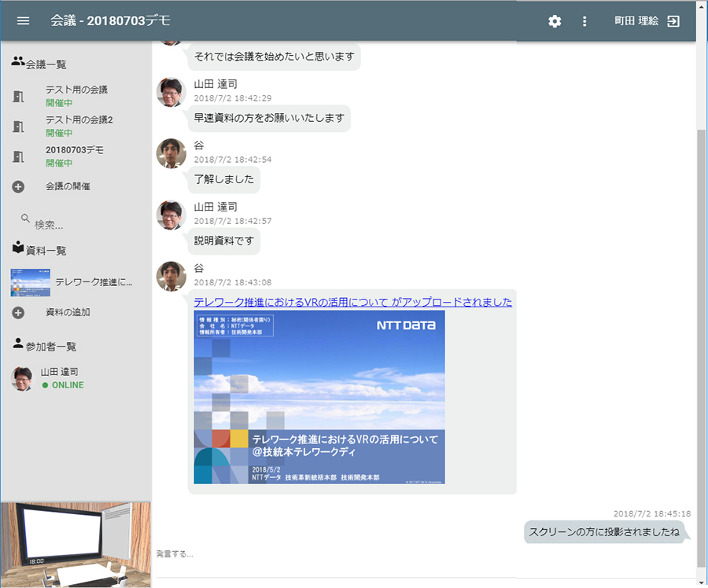Open the uploaded テレワーク推進におけるVRの活用について link
The width and height of the screenshot is (708, 588).
click(x=352, y=302)
